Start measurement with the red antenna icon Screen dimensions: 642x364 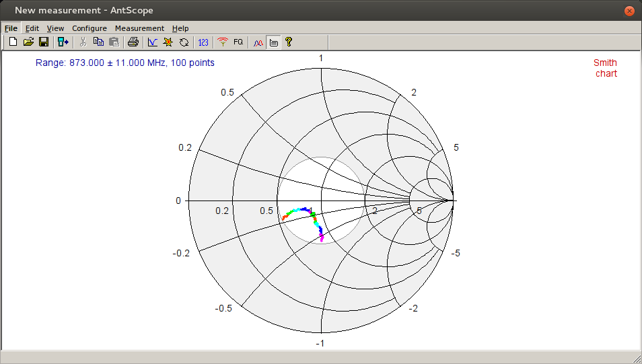click(x=223, y=42)
